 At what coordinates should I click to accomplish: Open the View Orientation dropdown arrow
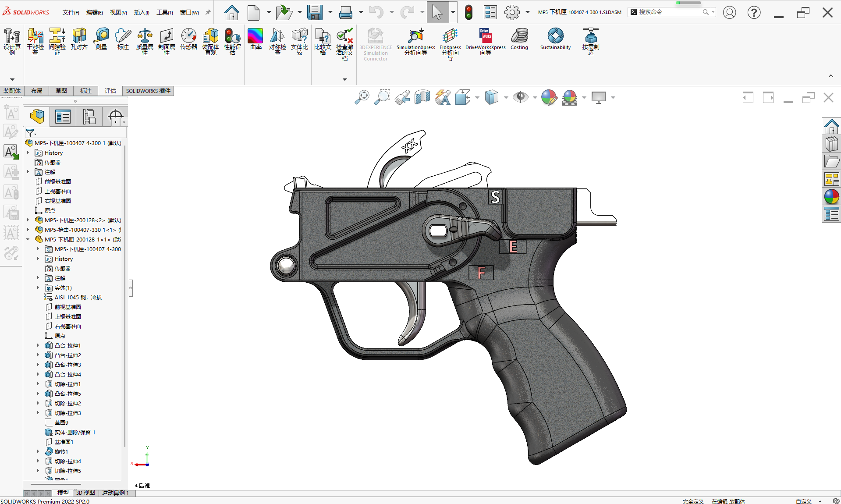tap(477, 97)
